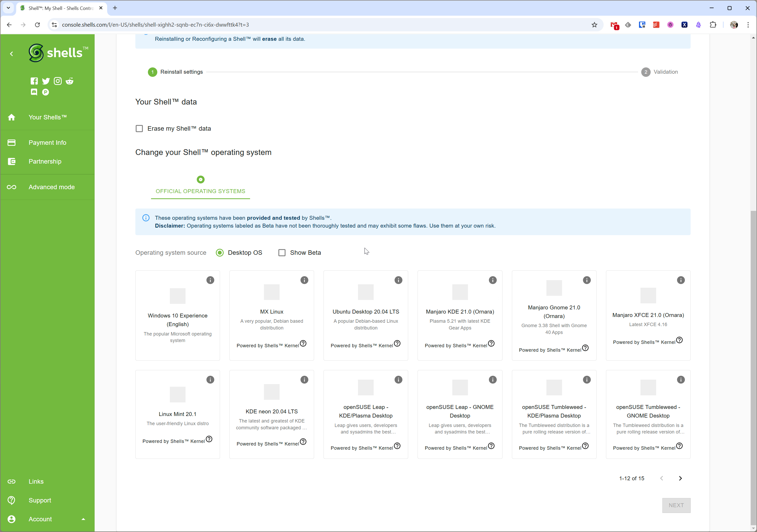Screen dimensions: 757x532
Task: Open info icon on MX Linux card
Action: (x=304, y=280)
